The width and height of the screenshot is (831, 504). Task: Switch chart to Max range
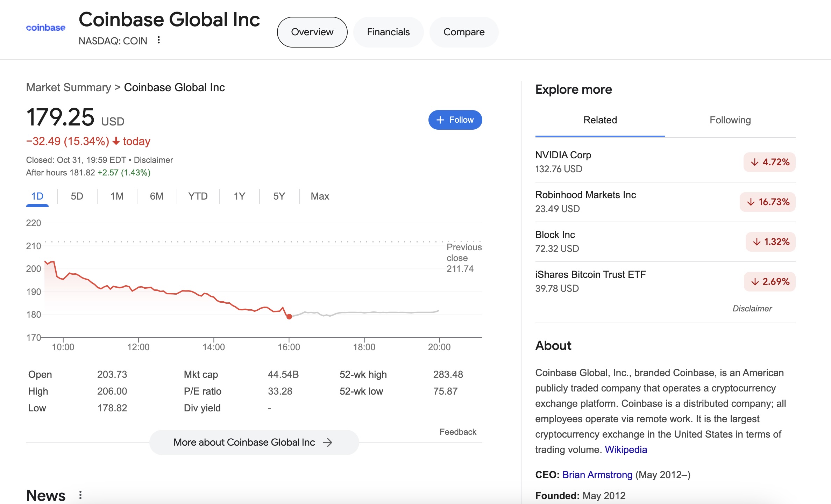pos(320,196)
